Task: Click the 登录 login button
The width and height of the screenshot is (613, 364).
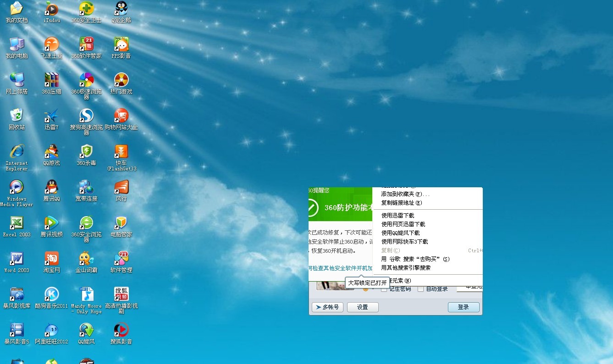Action: (464, 307)
